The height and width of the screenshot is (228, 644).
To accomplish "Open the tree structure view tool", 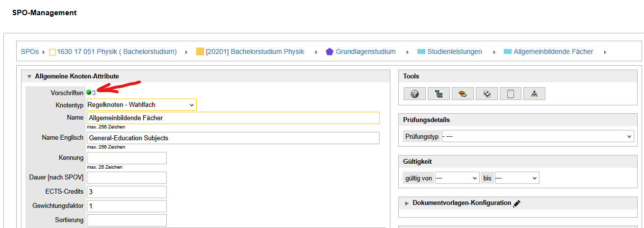I will pyautogui.click(x=438, y=94).
